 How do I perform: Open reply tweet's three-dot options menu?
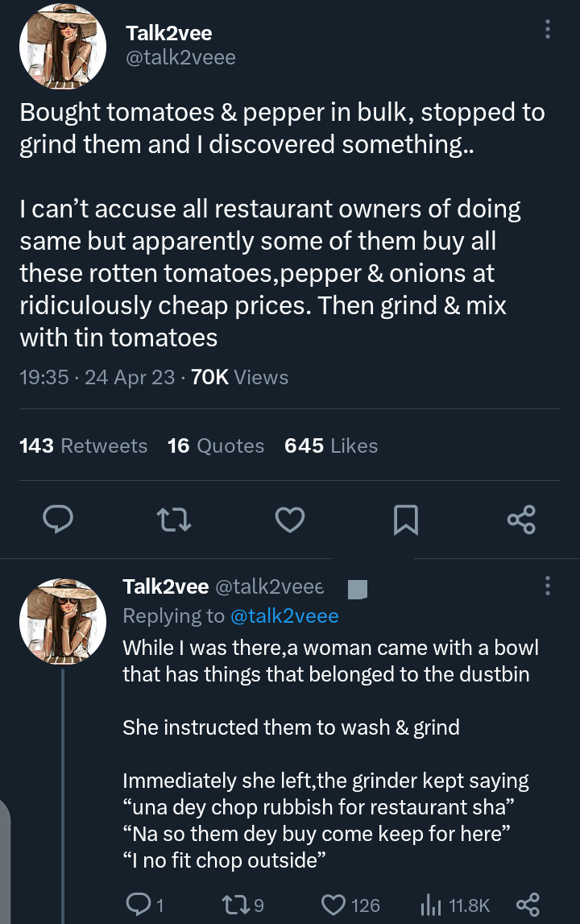click(548, 586)
